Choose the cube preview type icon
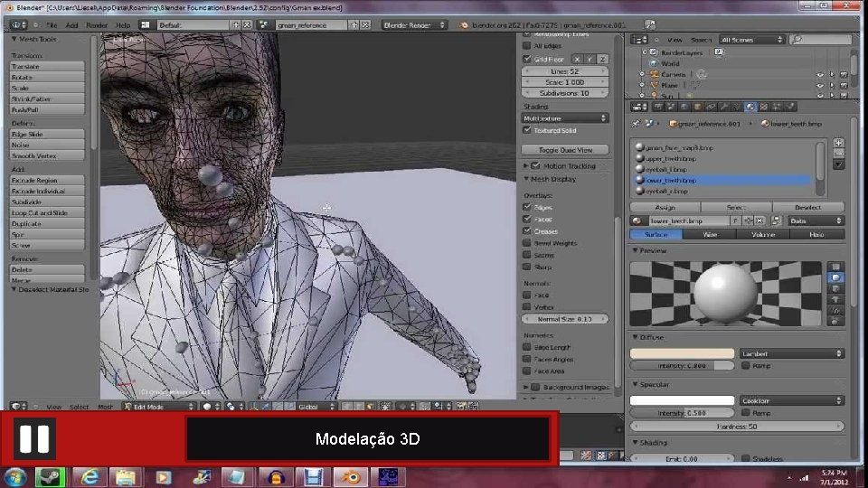The width and height of the screenshot is (868, 488). click(835, 289)
